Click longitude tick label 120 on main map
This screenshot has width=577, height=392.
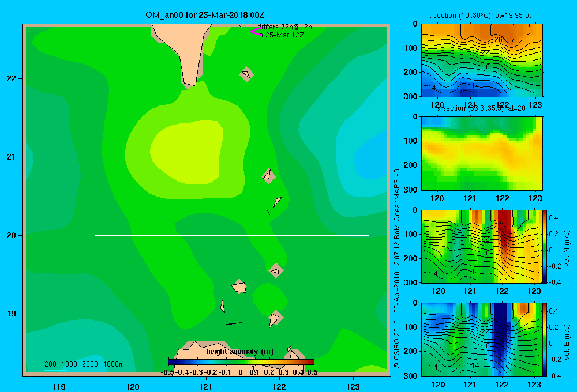tap(133, 386)
